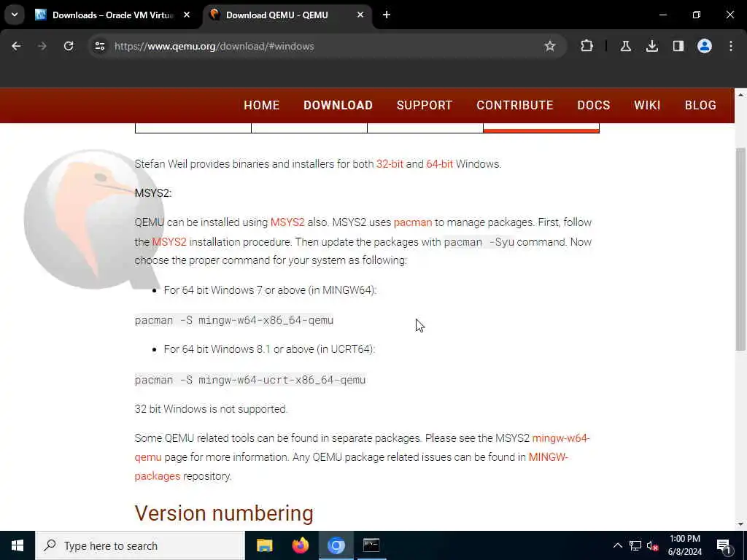This screenshot has height=560, width=747.
Task: Click the 'pacman -Syu' command text
Action: pos(479,242)
